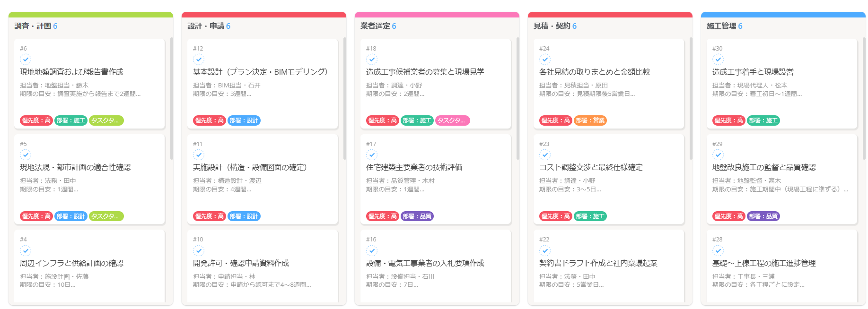
Task: Check off task #18 造成工事候補業者の募集
Action: click(x=372, y=59)
